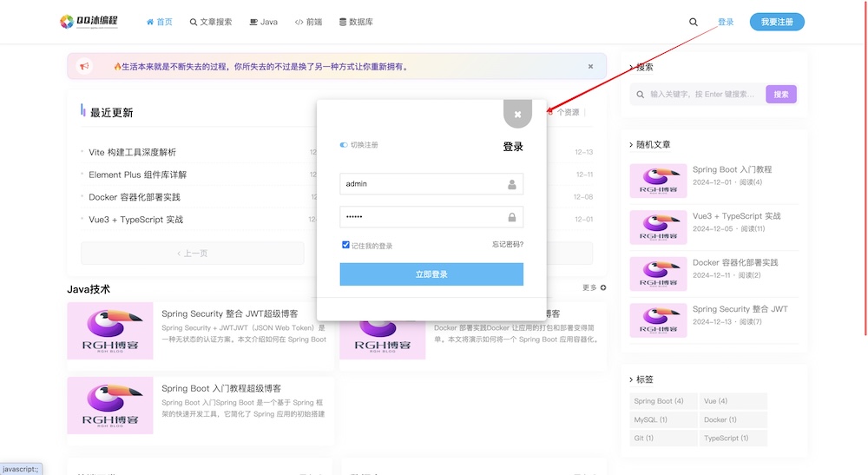Open the header search magnifier icon
Screen dimensions: 868x475
click(693, 23)
